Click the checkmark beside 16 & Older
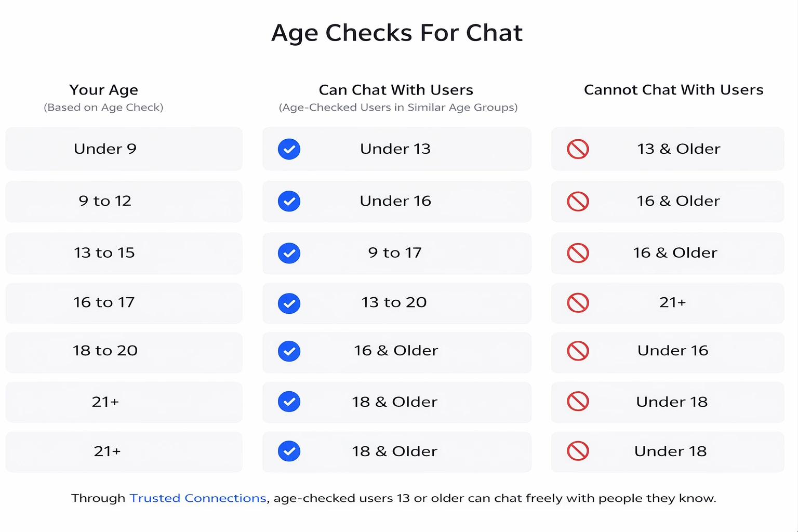798x532 pixels. click(x=289, y=351)
